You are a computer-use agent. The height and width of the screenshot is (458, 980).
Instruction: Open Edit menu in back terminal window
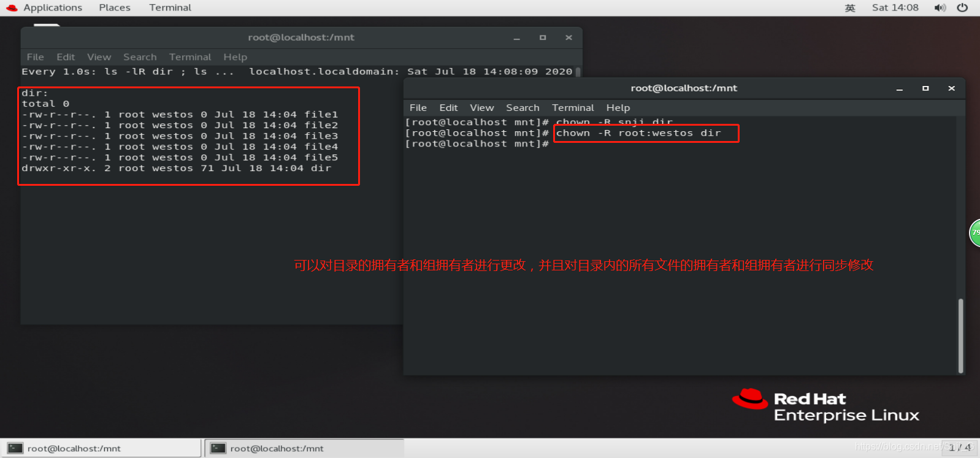pos(66,57)
